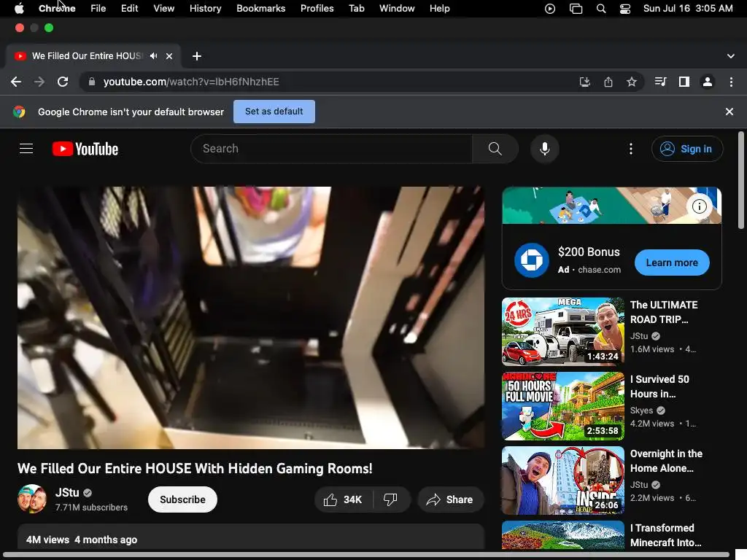Bookmark this page with star icon
Screen dimensions: 747x560
point(631,82)
